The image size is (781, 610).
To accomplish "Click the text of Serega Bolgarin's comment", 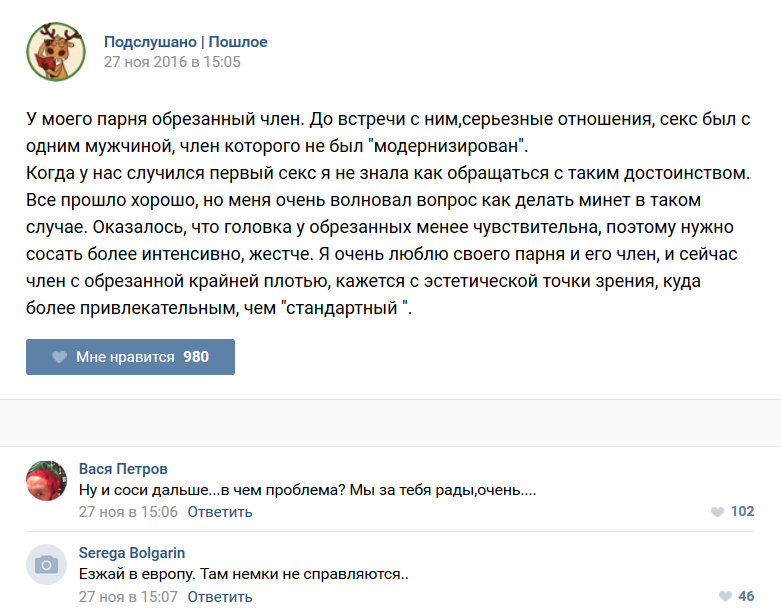I will click(x=244, y=575).
